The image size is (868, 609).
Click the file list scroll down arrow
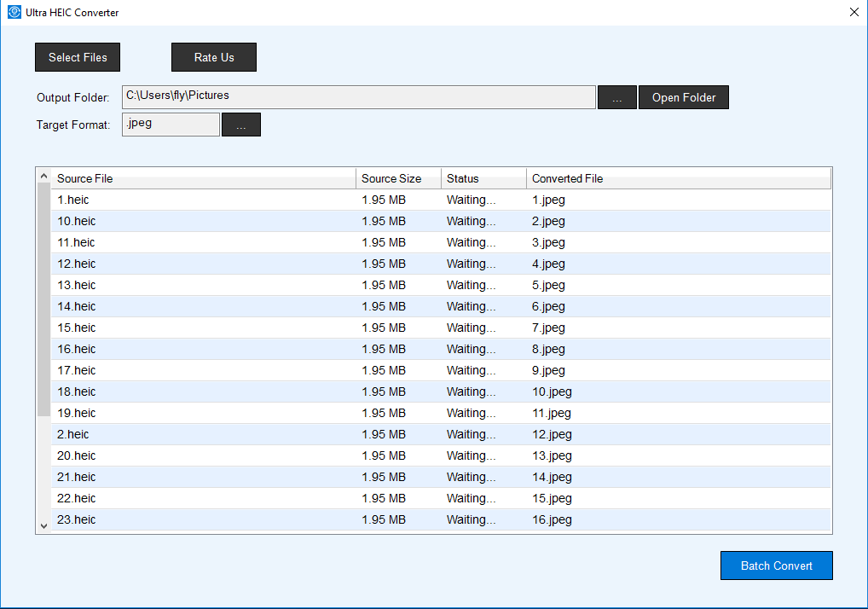click(43, 526)
